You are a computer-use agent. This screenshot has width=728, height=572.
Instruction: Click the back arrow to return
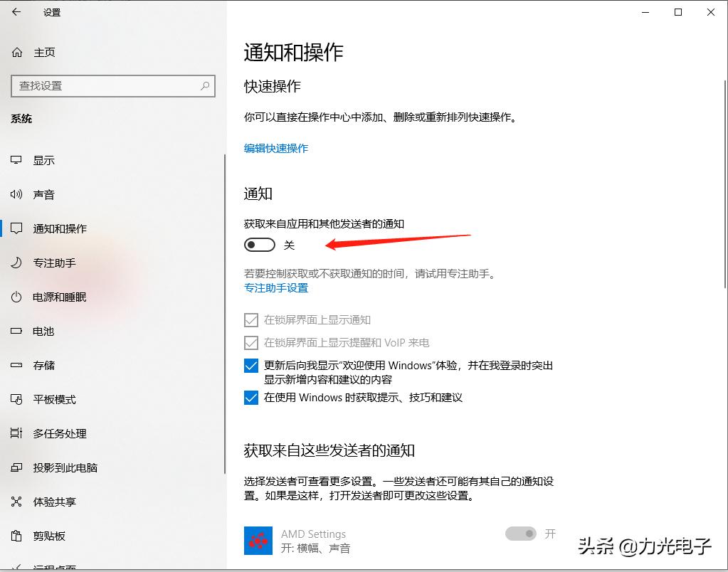pyautogui.click(x=16, y=12)
